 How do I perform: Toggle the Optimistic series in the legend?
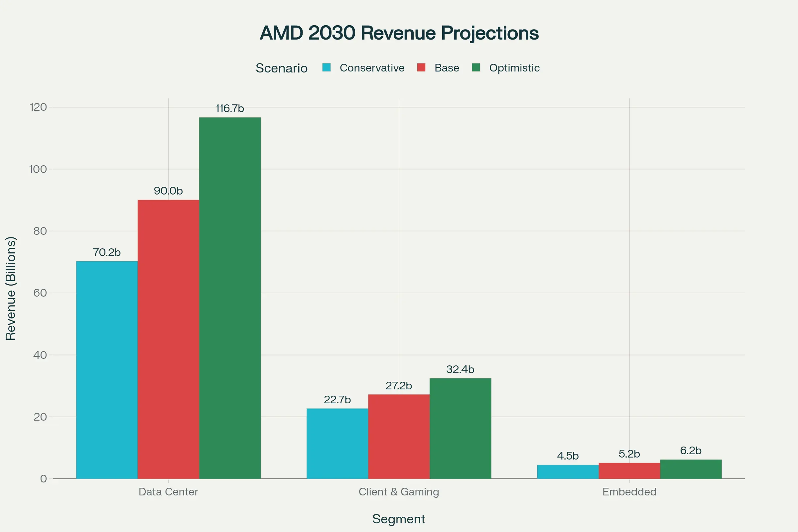514,68
